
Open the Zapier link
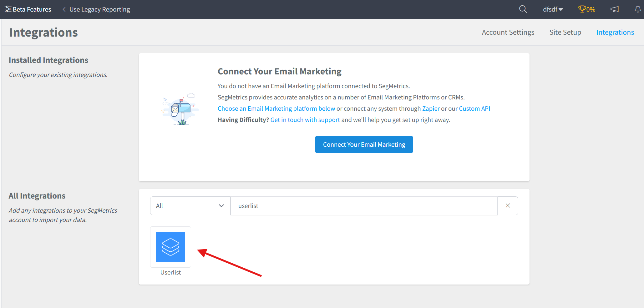tap(431, 109)
